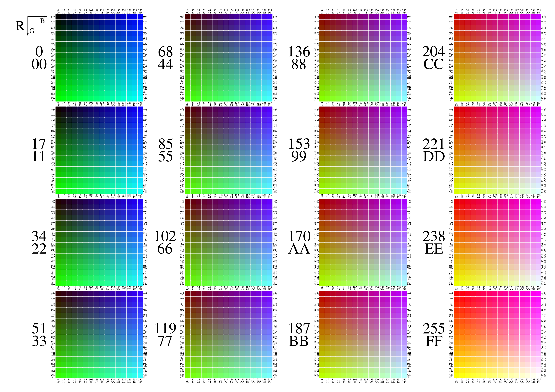Choose the cyan corner swatch in grid 00
Viewport: 555px width, 392px height.
coord(140,99)
